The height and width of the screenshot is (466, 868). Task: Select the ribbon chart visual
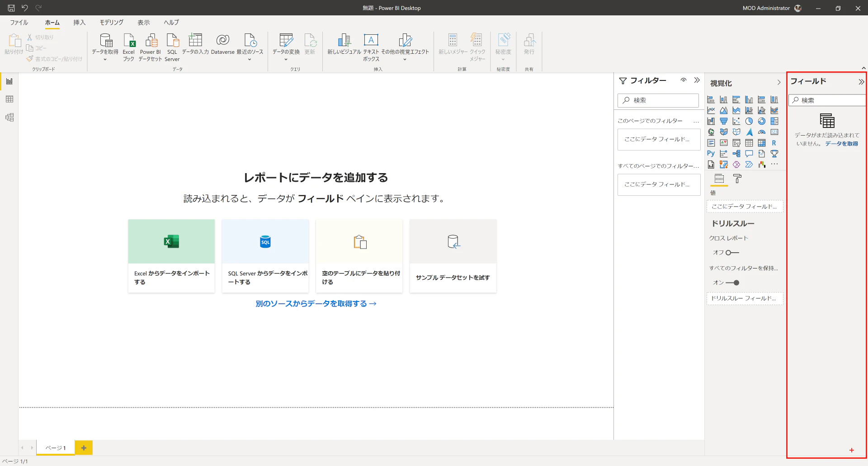coord(774,110)
